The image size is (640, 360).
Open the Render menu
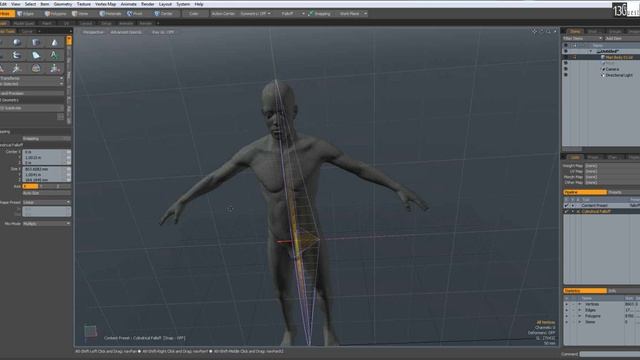(147, 4)
